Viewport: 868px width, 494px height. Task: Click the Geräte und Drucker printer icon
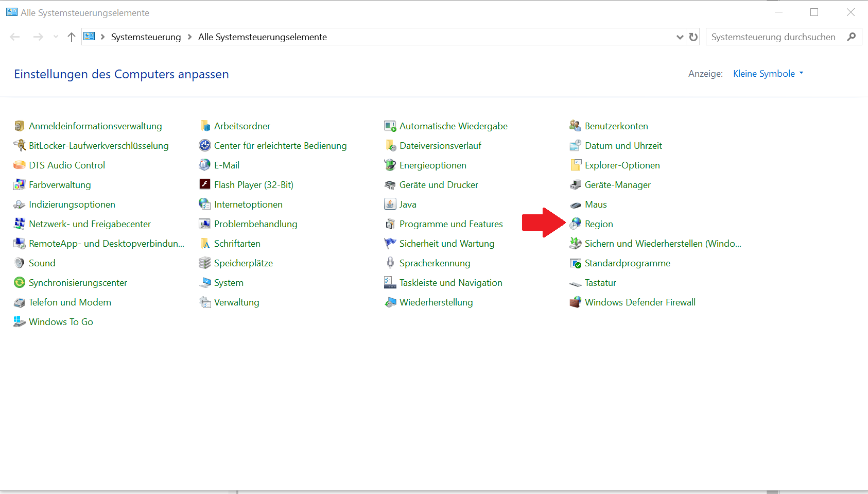pyautogui.click(x=390, y=185)
